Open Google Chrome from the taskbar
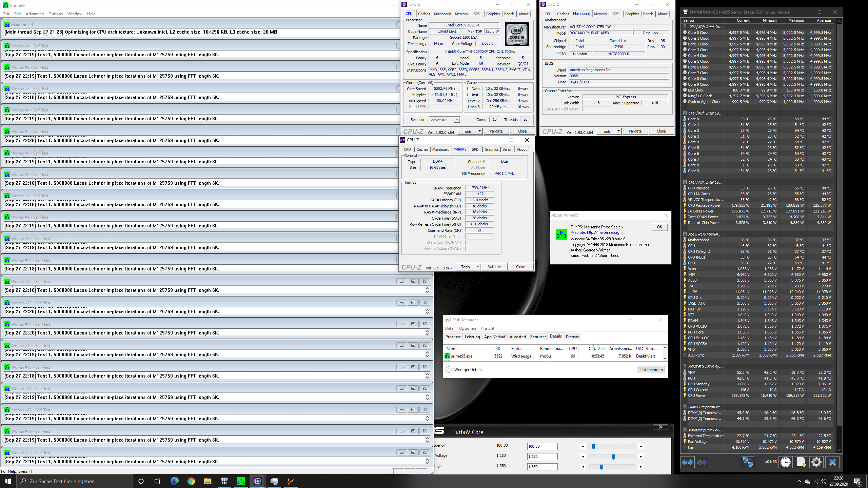 tap(191, 481)
